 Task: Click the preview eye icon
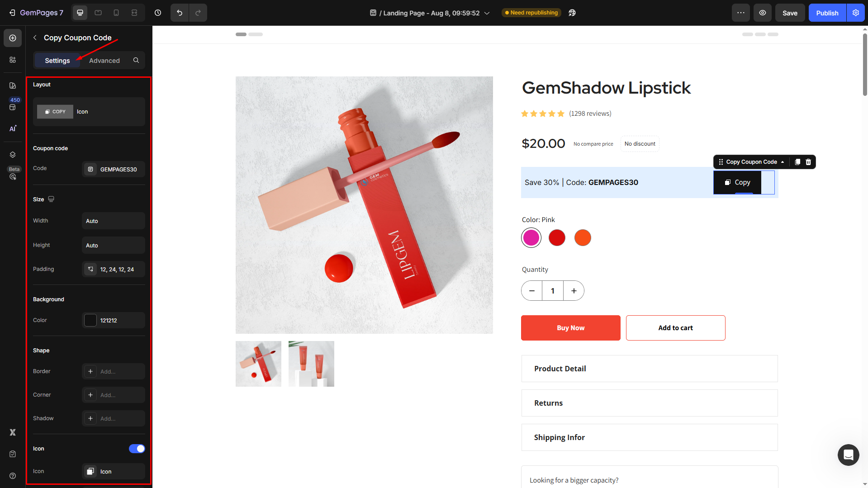tap(763, 13)
